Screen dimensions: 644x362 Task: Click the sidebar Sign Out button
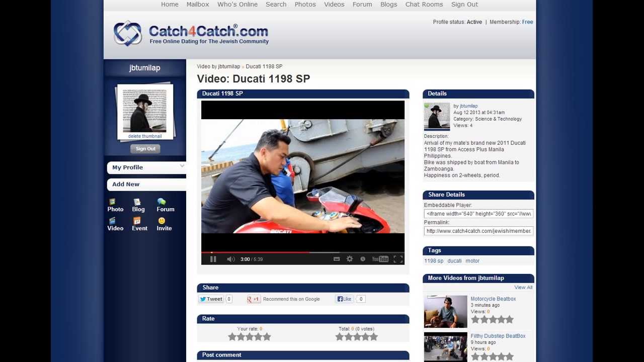pyautogui.click(x=145, y=149)
